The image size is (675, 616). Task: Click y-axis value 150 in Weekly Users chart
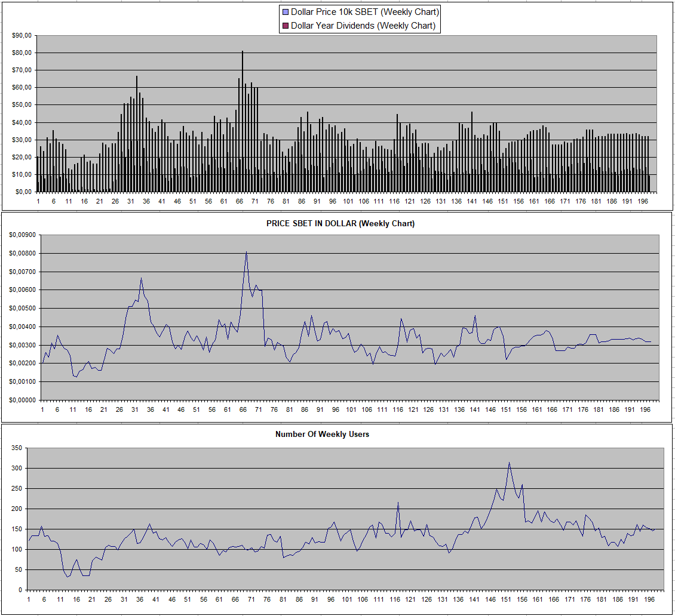pyautogui.click(x=17, y=529)
